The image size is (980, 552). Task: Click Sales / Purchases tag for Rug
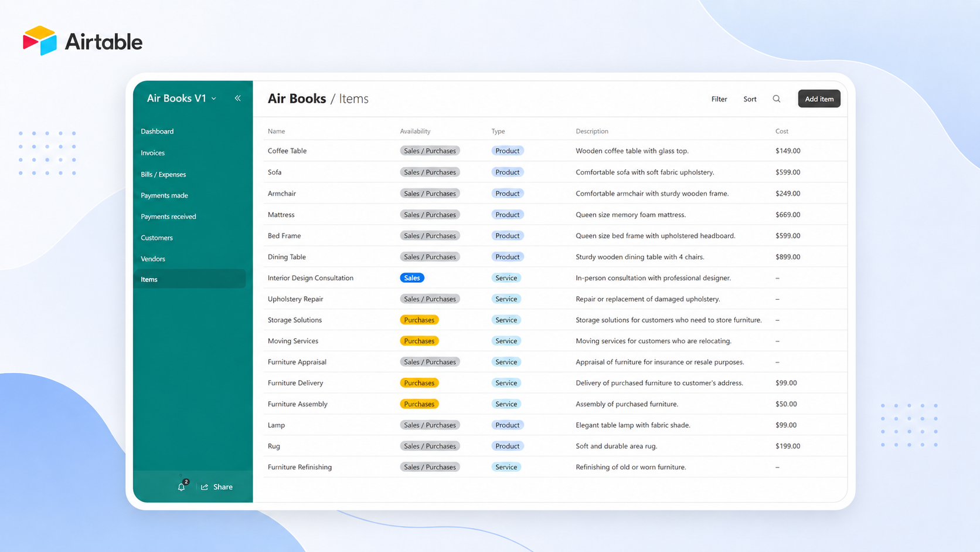click(x=430, y=446)
